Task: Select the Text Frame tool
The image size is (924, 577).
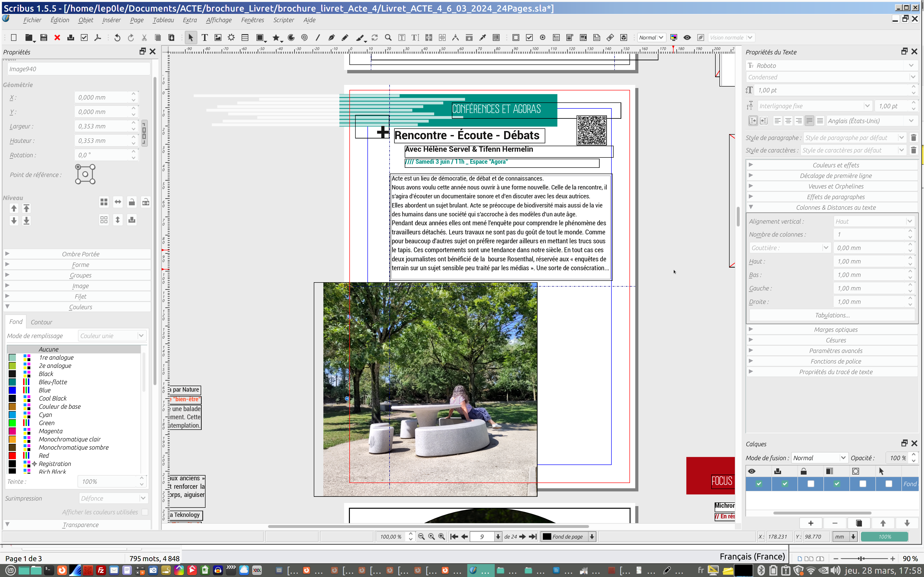Action: coord(205,38)
